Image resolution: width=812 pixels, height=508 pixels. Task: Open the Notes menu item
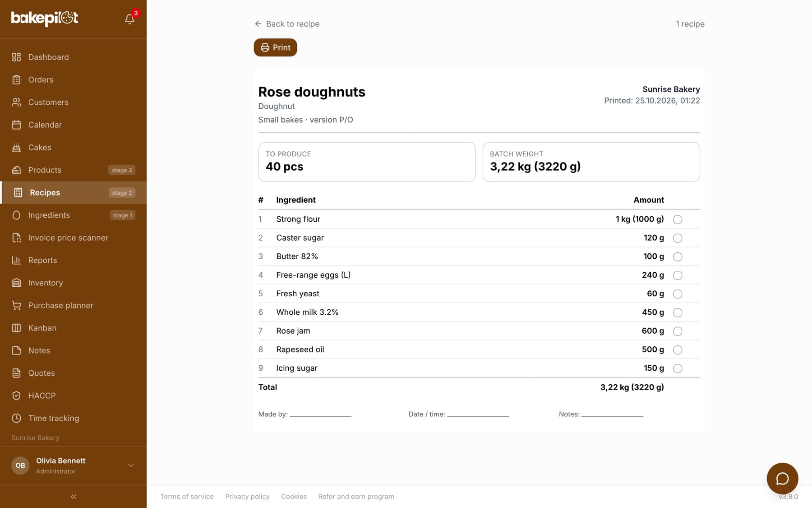pos(73,350)
